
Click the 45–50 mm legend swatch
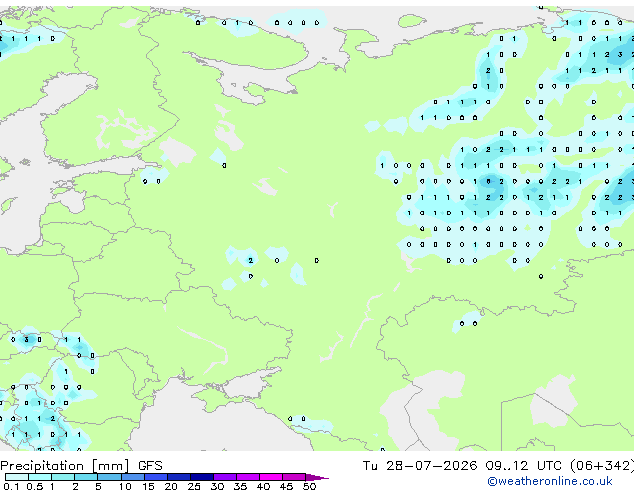[294, 477]
